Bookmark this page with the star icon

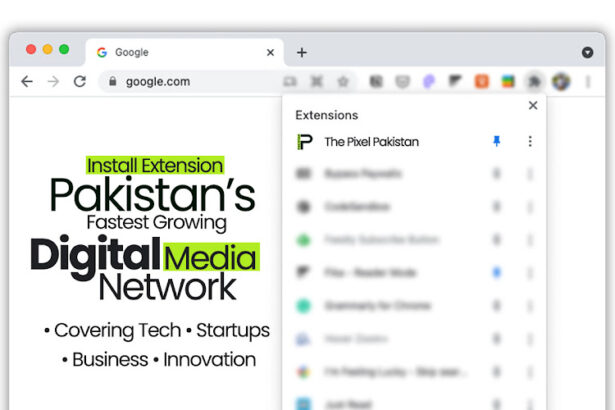[343, 82]
